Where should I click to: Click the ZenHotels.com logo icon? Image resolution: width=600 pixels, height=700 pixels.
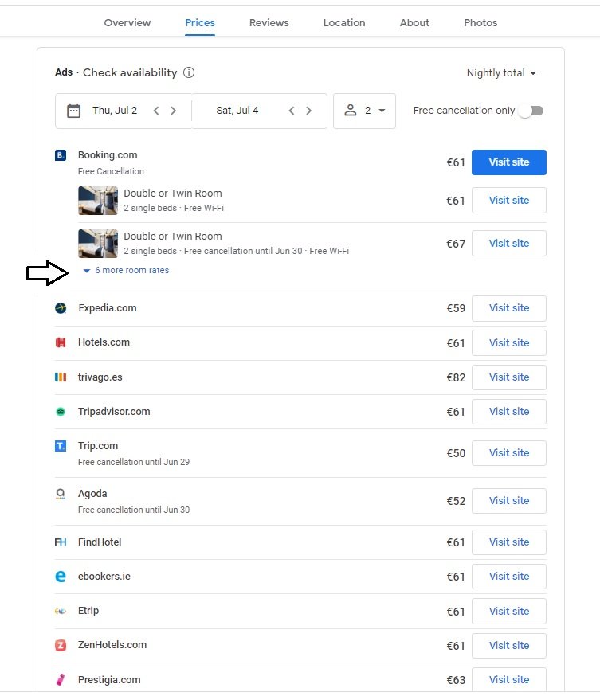[61, 645]
